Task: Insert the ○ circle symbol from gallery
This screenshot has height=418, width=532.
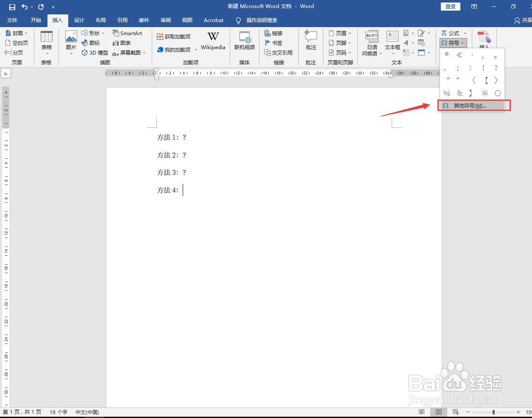Action: [x=498, y=93]
